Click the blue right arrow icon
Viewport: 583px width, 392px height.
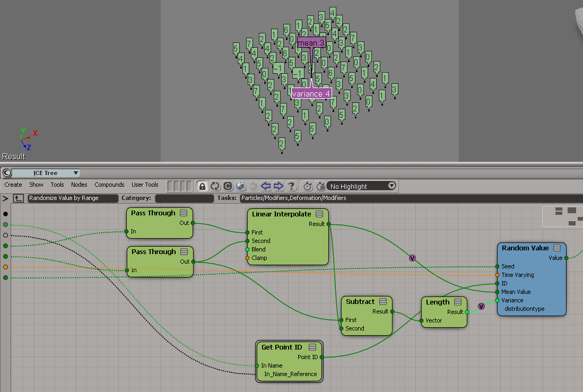point(279,186)
